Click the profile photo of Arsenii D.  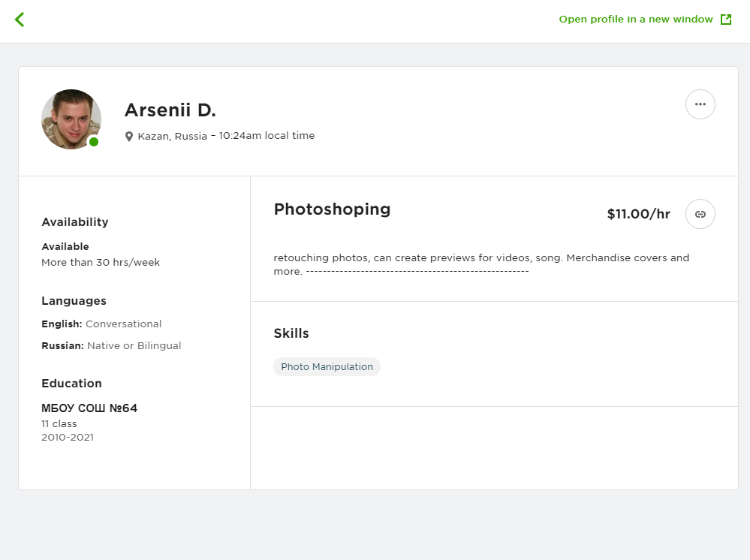pyautogui.click(x=71, y=119)
